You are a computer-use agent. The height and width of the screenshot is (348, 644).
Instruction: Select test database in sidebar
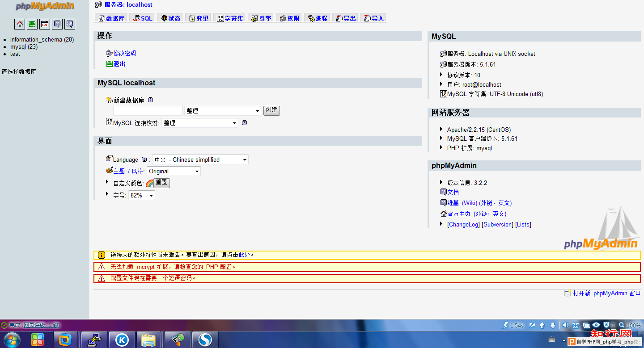tap(15, 54)
